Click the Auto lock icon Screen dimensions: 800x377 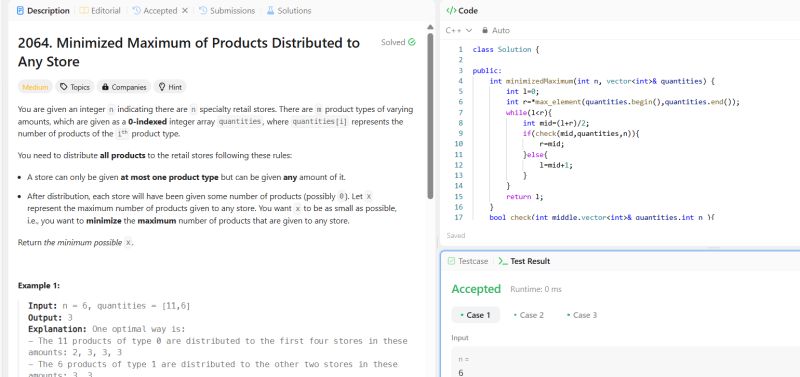[485, 31]
